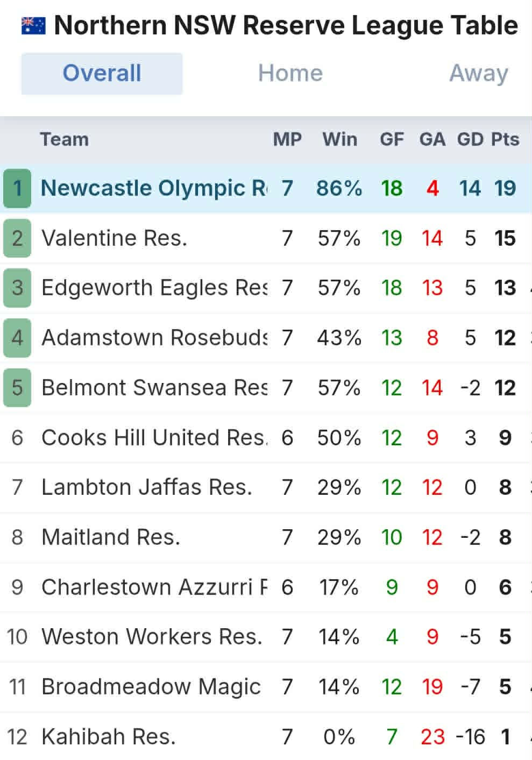This screenshot has height=760, width=532.
Task: Click the position 2 rank badge
Action: [x=17, y=238]
